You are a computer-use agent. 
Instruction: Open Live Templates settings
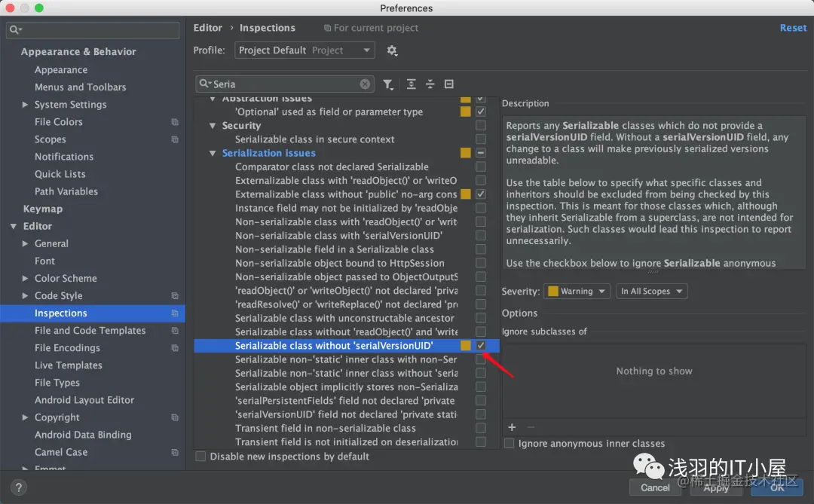[68, 365]
